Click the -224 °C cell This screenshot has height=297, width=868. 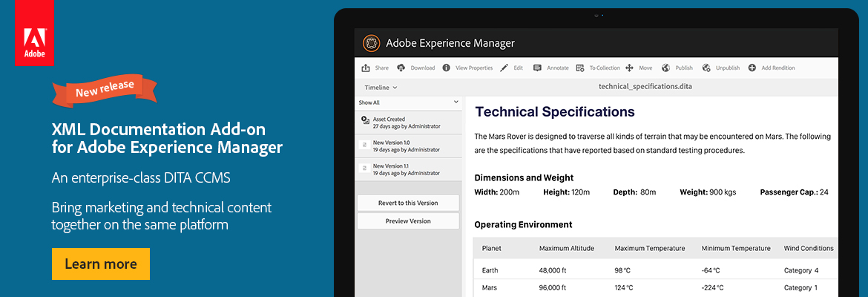[x=712, y=287]
